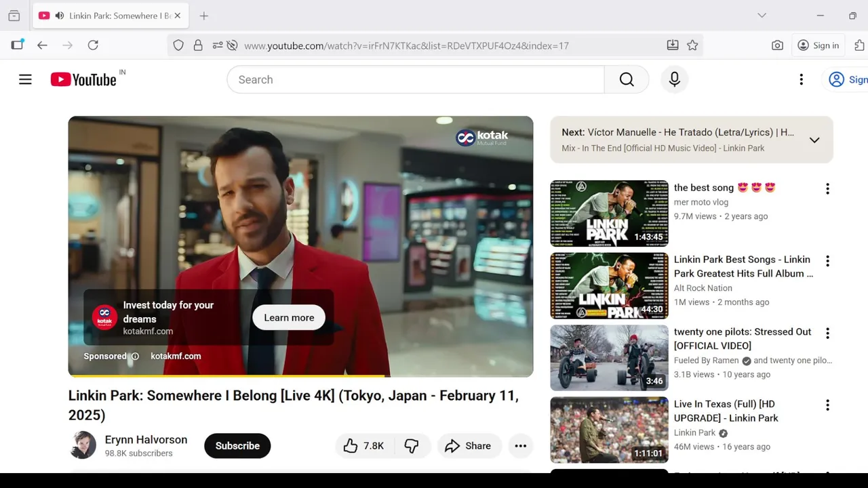The width and height of the screenshot is (868, 488).
Task: Click the install/download page icon in address bar
Action: click(x=673, y=45)
